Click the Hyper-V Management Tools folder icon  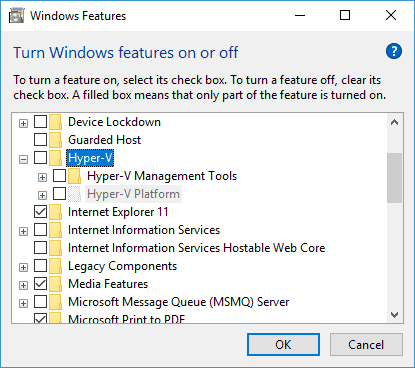pyautogui.click(x=74, y=176)
